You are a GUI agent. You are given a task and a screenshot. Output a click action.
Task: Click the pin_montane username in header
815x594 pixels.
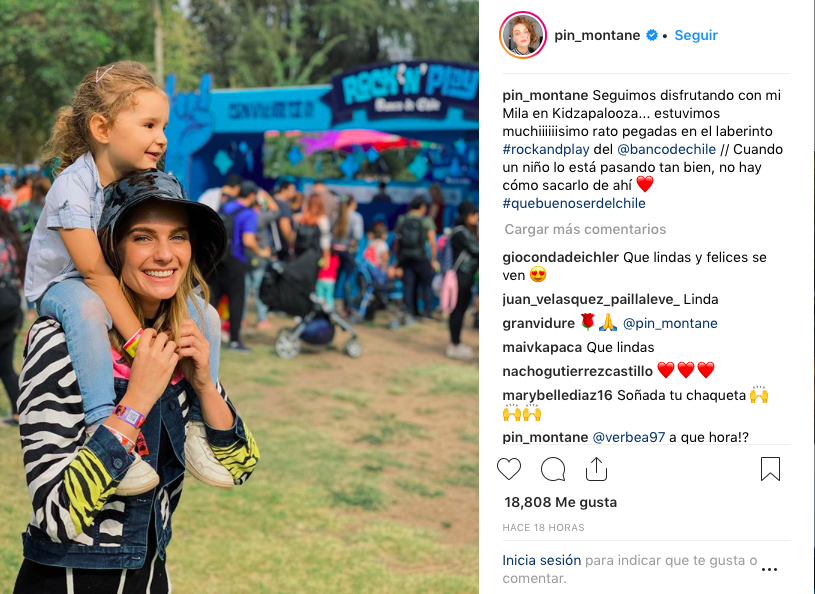click(x=597, y=35)
